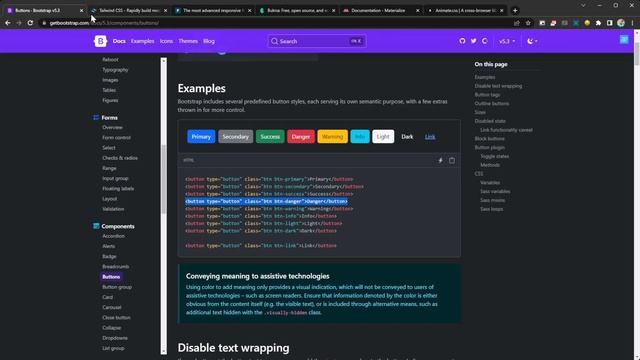The width and height of the screenshot is (640, 360).
Task: Click the share page icon in address bar
Action: (x=517, y=23)
